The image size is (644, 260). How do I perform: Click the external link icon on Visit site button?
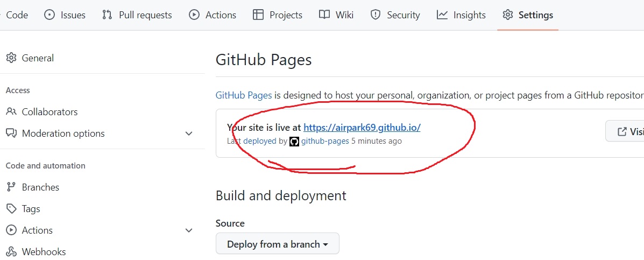[622, 131]
